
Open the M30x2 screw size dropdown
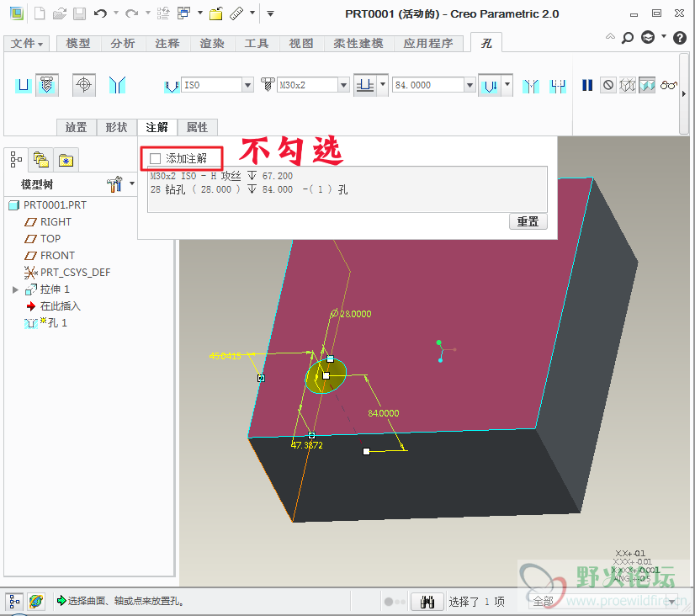343,85
